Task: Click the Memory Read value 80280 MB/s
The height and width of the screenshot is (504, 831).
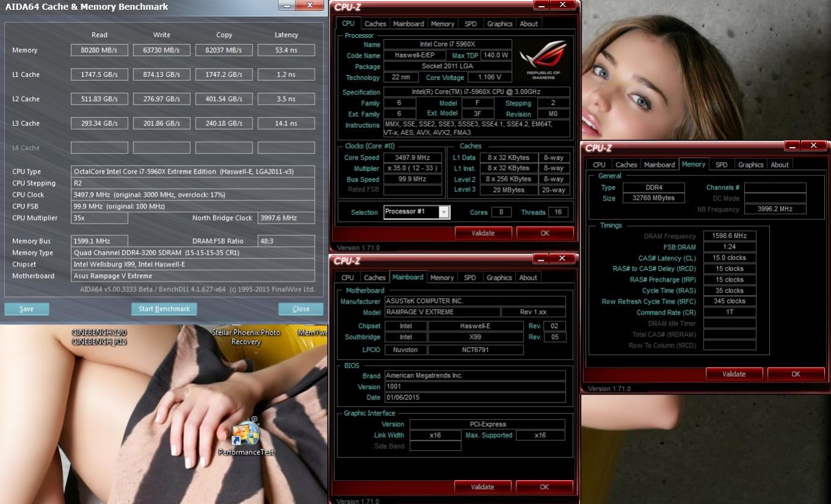Action: (x=100, y=50)
